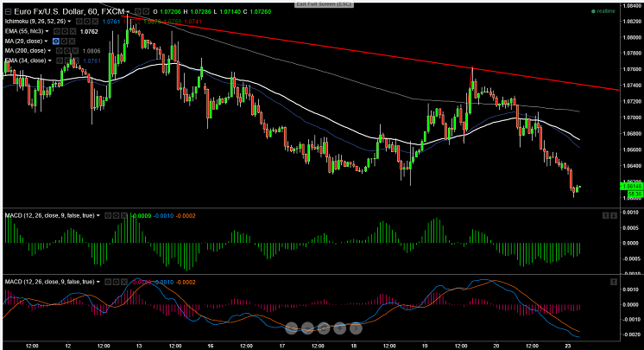Open settings for the Euro Fx/U.S. Dollar series
The image size is (644, 350).
click(x=146, y=11)
